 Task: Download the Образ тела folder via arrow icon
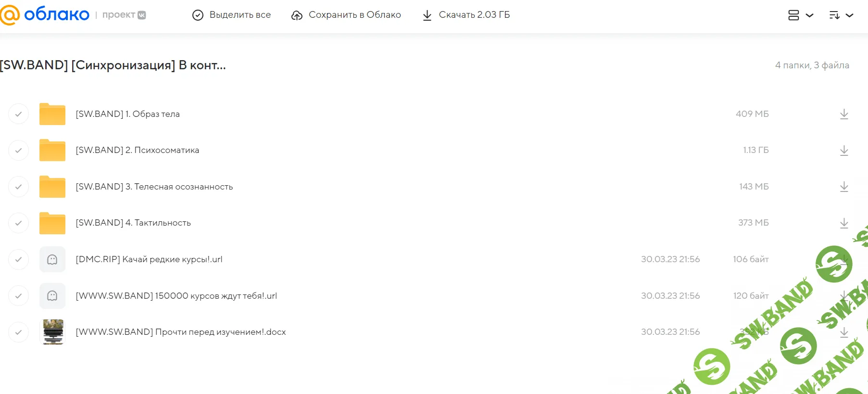tap(843, 114)
